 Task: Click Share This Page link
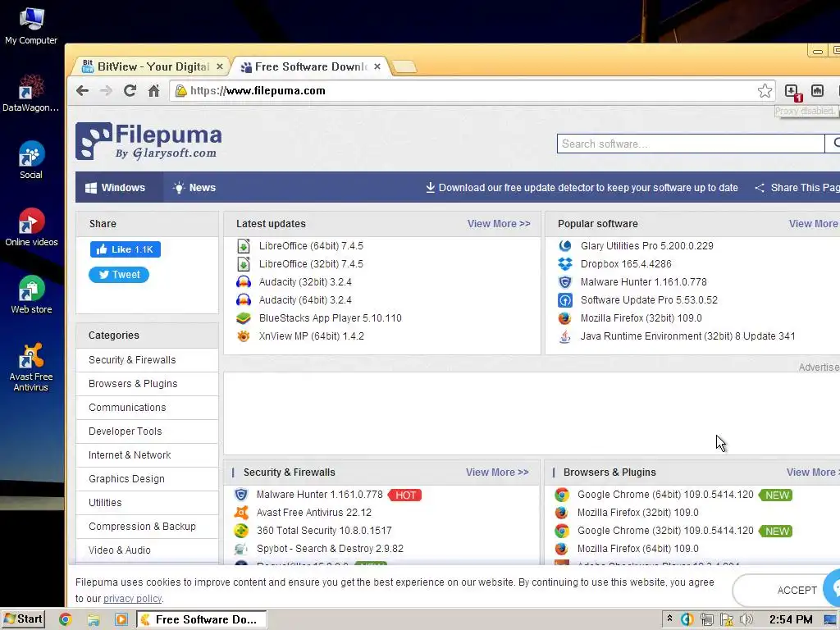tap(797, 188)
